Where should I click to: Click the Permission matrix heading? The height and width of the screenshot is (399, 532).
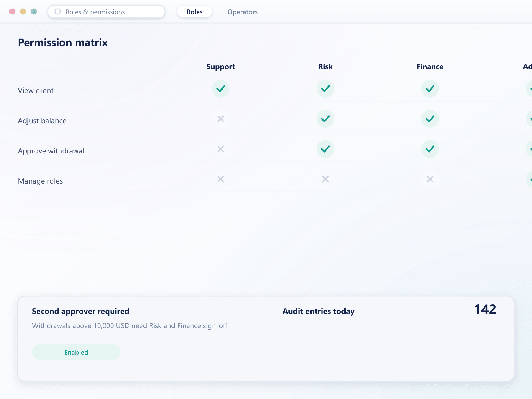[63, 43]
